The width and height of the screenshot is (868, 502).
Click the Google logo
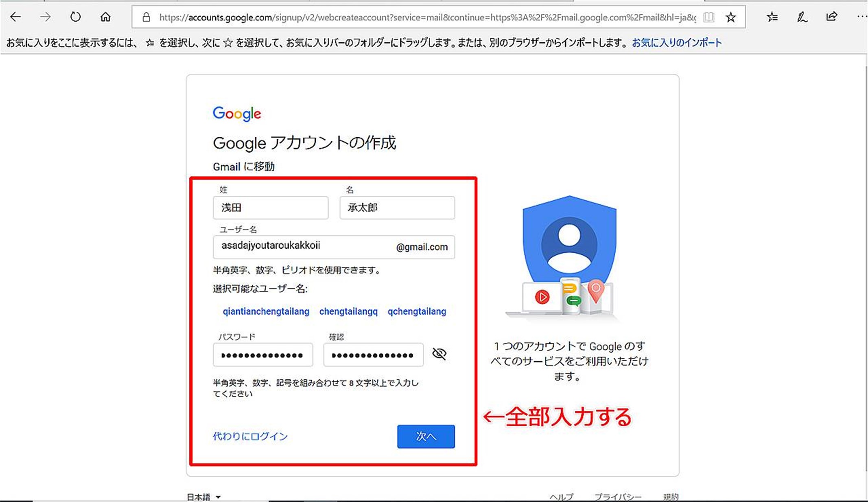point(237,114)
